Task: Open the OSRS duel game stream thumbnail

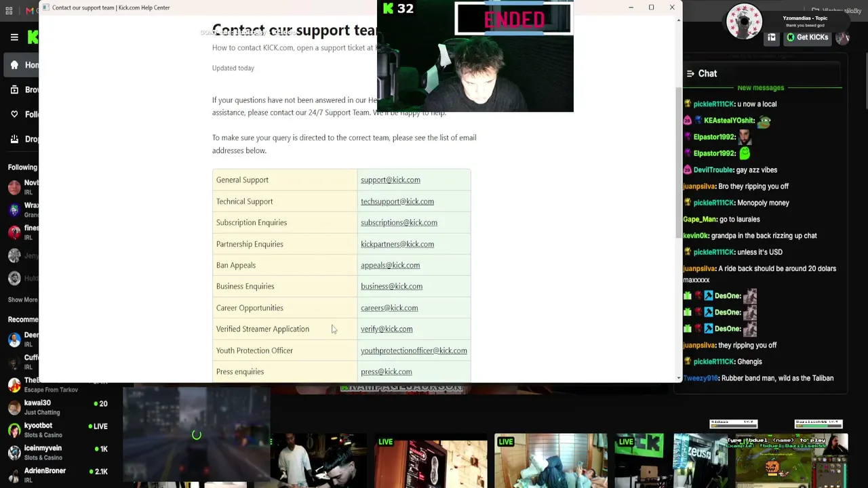Action: [787, 461]
